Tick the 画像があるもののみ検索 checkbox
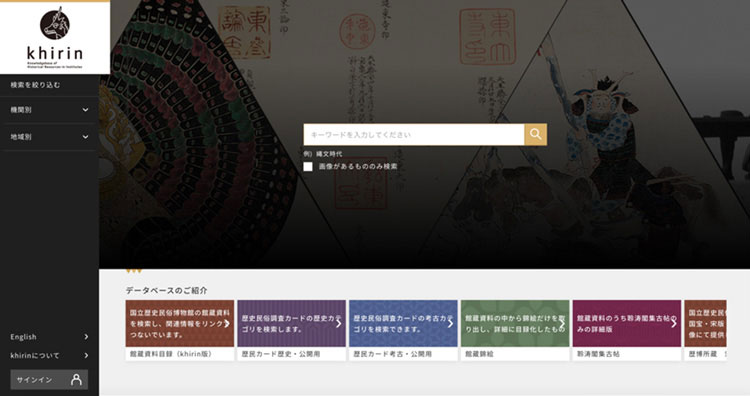The height and width of the screenshot is (396, 750). pyautogui.click(x=308, y=166)
